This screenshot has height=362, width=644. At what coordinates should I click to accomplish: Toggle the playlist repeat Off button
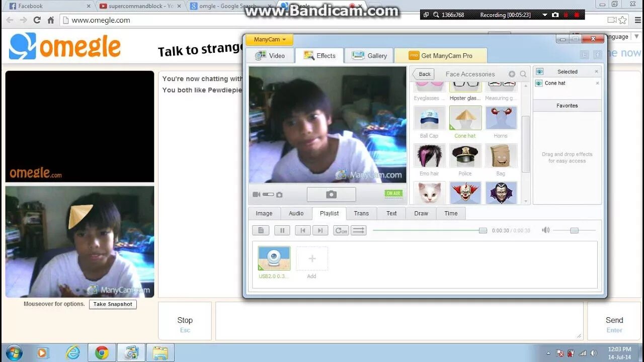tap(341, 230)
